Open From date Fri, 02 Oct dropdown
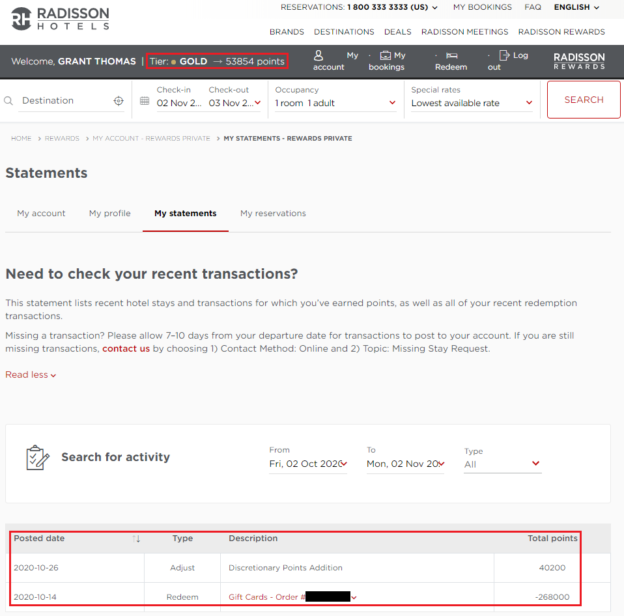Viewport: 624px width, 616px height. click(308, 464)
